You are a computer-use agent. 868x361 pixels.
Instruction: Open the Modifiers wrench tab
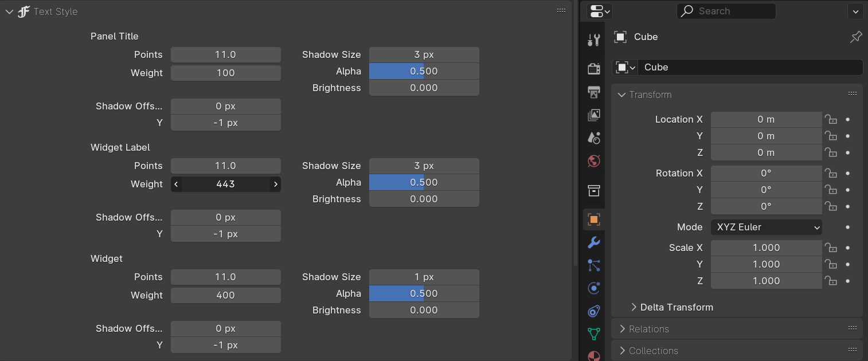(x=594, y=242)
